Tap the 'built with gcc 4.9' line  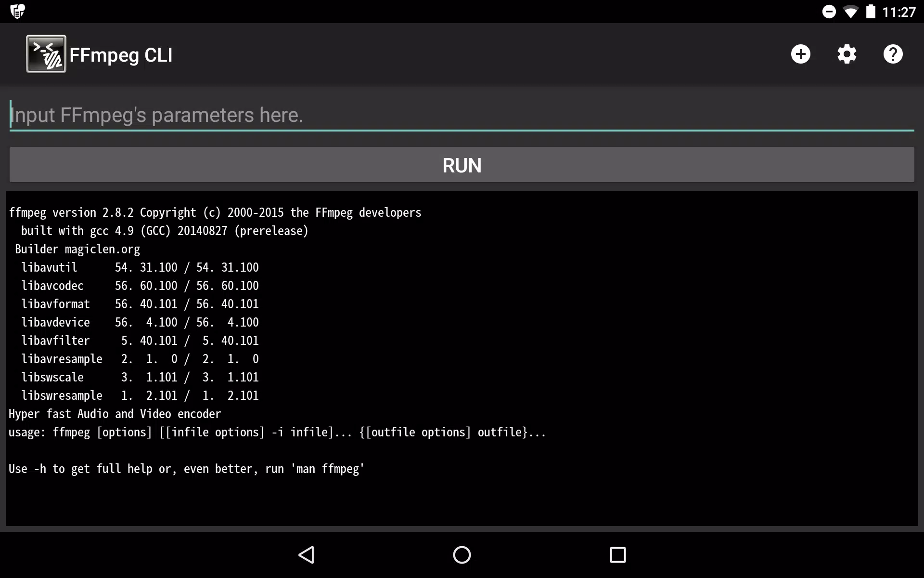coord(165,231)
